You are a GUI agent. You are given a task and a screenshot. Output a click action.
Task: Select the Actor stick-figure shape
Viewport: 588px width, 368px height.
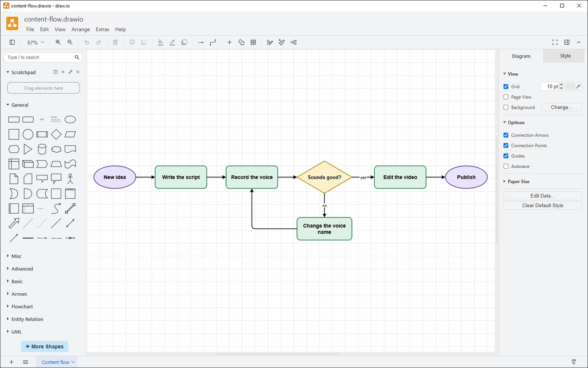[x=70, y=179]
